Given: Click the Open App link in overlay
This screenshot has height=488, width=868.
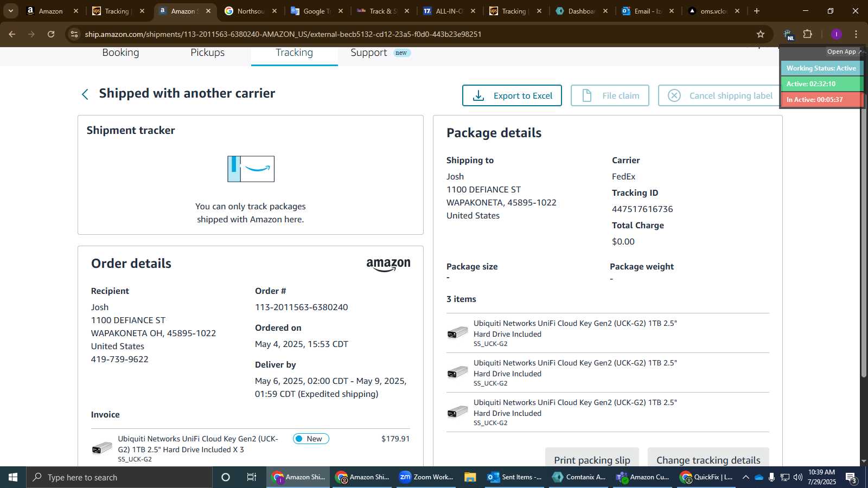Looking at the screenshot, I should coord(844,52).
